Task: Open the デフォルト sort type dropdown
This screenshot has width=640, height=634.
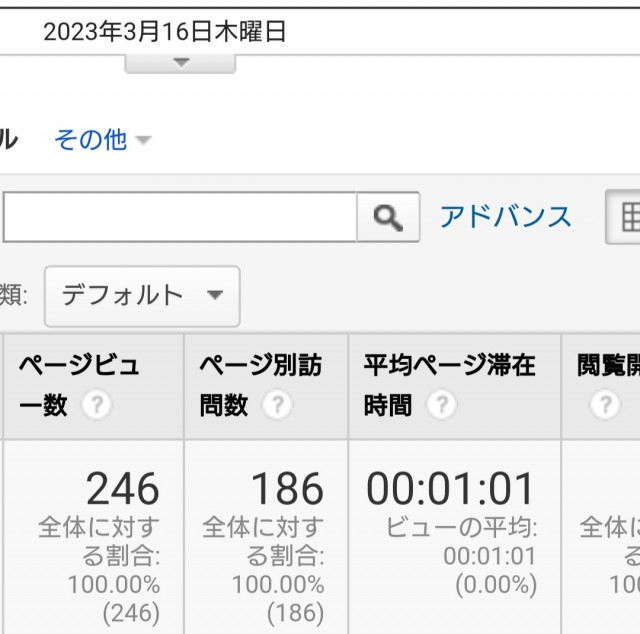Action: (142, 295)
